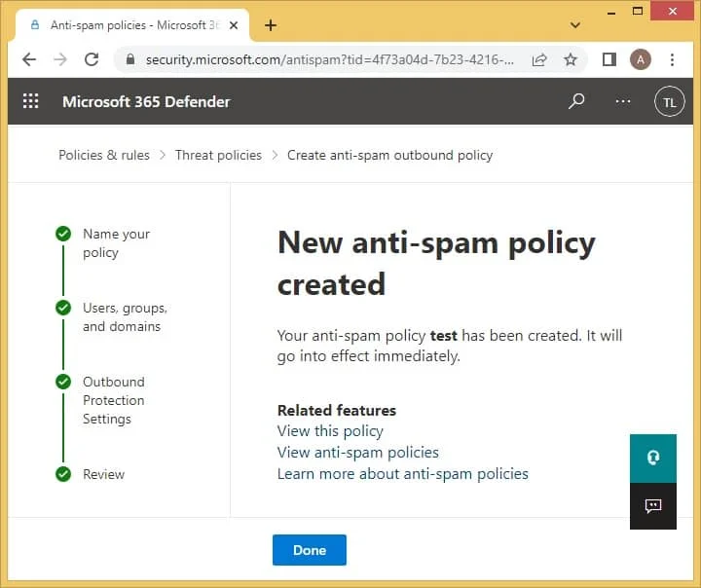The width and height of the screenshot is (701, 588).
Task: Open the Chrome profile avatar A
Action: click(641, 59)
